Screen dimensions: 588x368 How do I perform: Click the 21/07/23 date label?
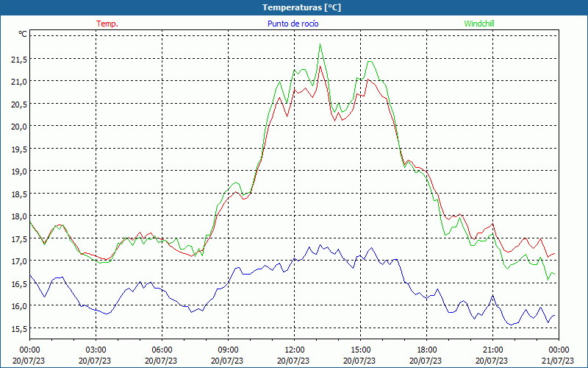(x=558, y=361)
